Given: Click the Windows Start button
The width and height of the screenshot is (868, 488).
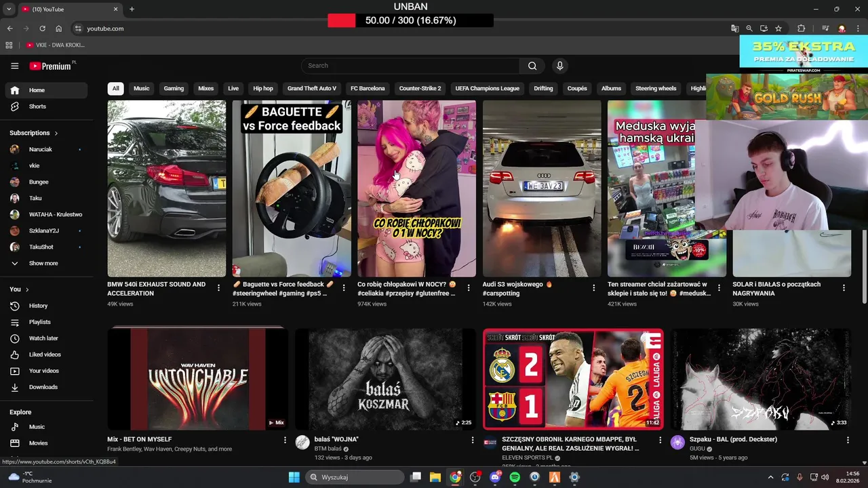Looking at the screenshot, I should (x=294, y=477).
